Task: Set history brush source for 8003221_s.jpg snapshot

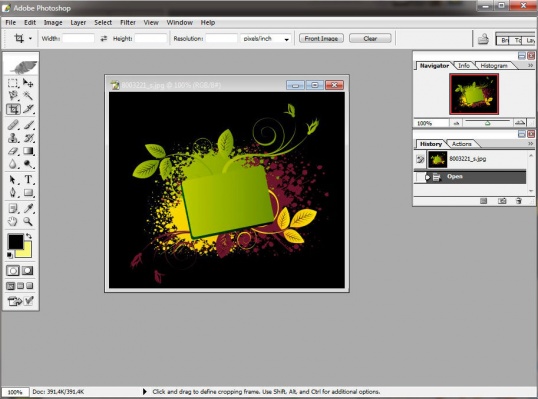Action: tap(420, 159)
